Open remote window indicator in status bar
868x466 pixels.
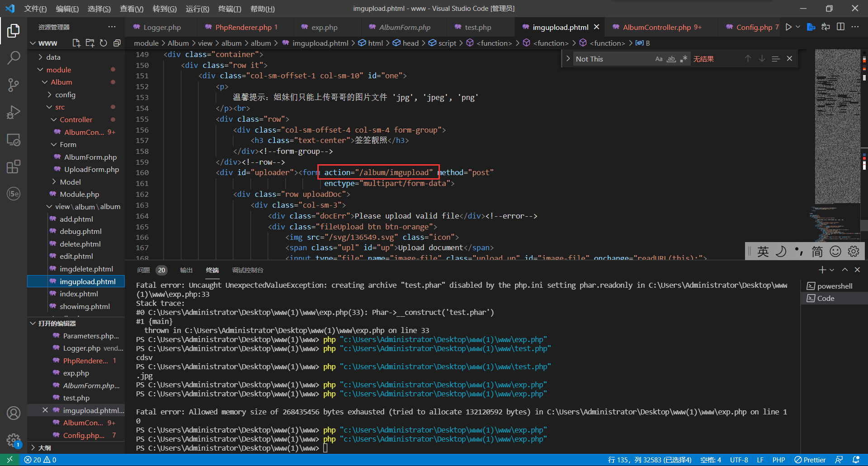pos(9,460)
